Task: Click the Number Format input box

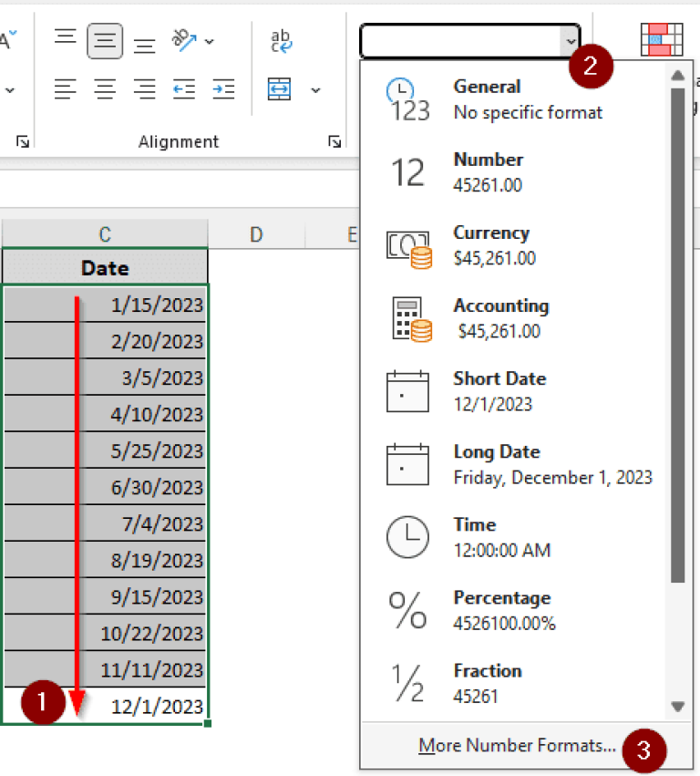Action: (460, 42)
